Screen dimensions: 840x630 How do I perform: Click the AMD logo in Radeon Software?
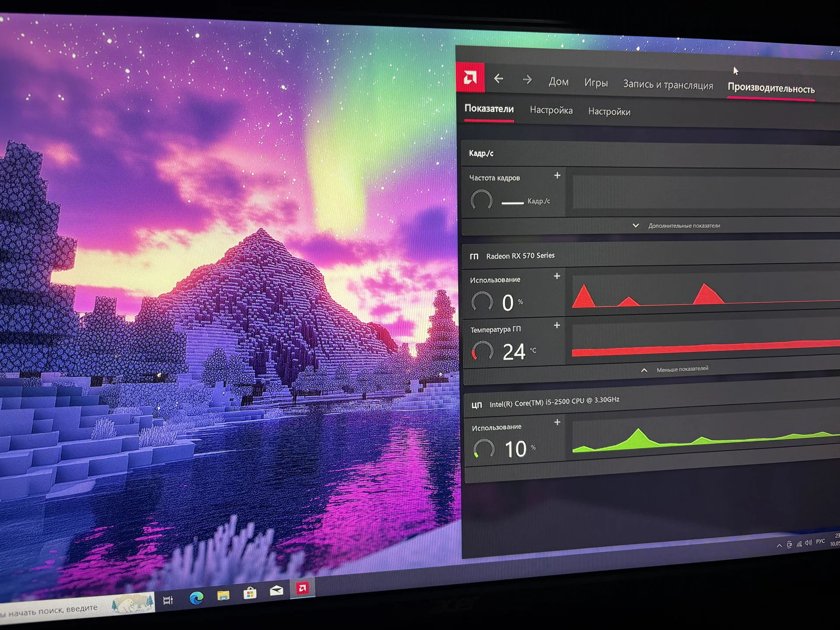pyautogui.click(x=470, y=77)
